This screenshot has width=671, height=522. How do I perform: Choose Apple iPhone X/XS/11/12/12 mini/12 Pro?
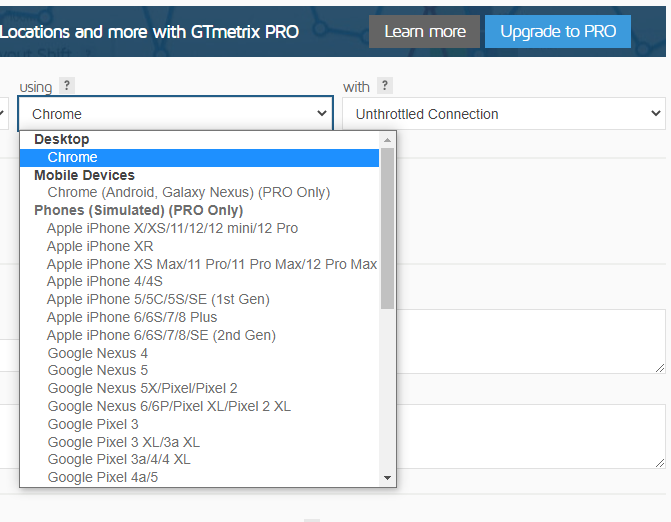point(199,228)
